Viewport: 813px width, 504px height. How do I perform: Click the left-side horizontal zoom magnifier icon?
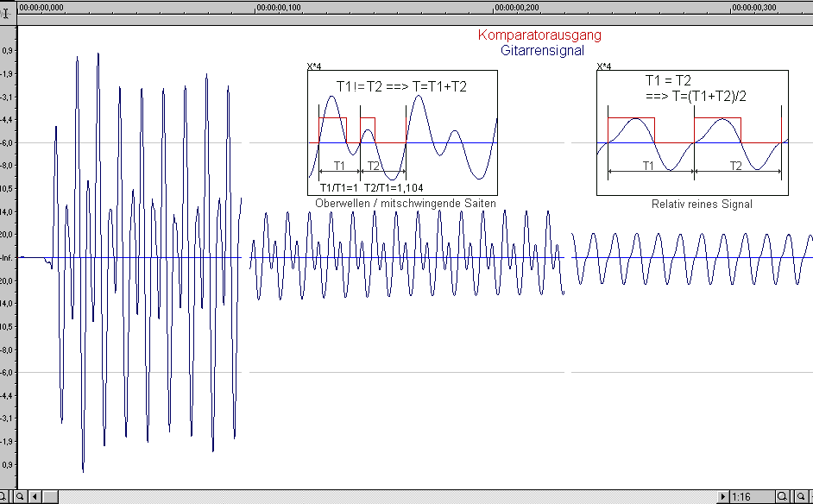pyautogui.click(x=20, y=496)
